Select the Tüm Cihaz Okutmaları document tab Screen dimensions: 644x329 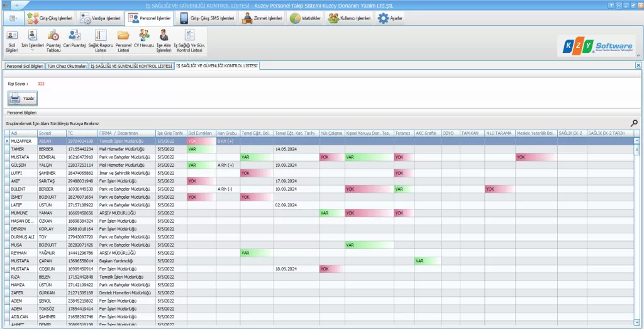67,65
